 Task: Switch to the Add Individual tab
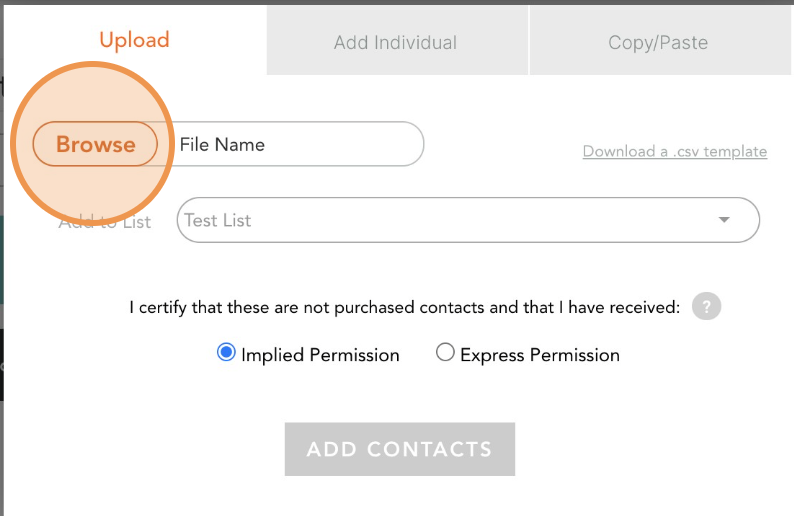click(x=397, y=41)
